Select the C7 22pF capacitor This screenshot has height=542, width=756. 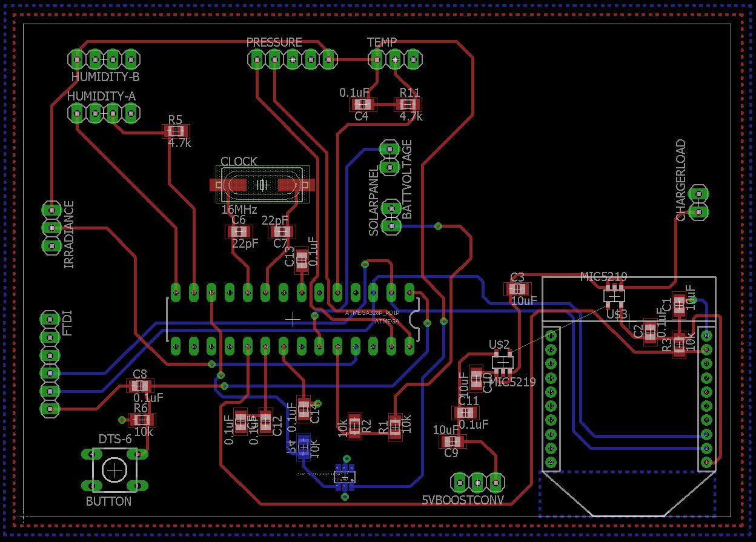pos(281,231)
